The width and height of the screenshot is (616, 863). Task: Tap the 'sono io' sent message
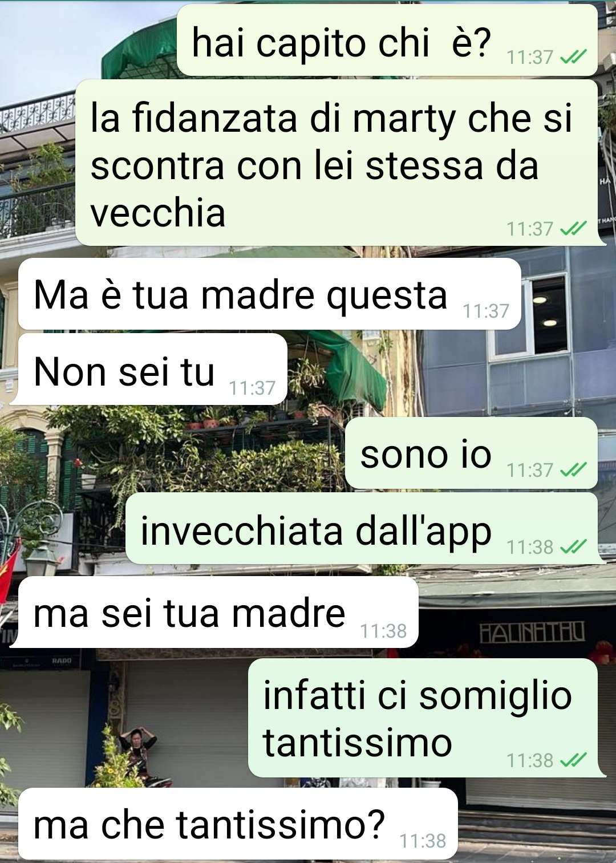[471, 453]
